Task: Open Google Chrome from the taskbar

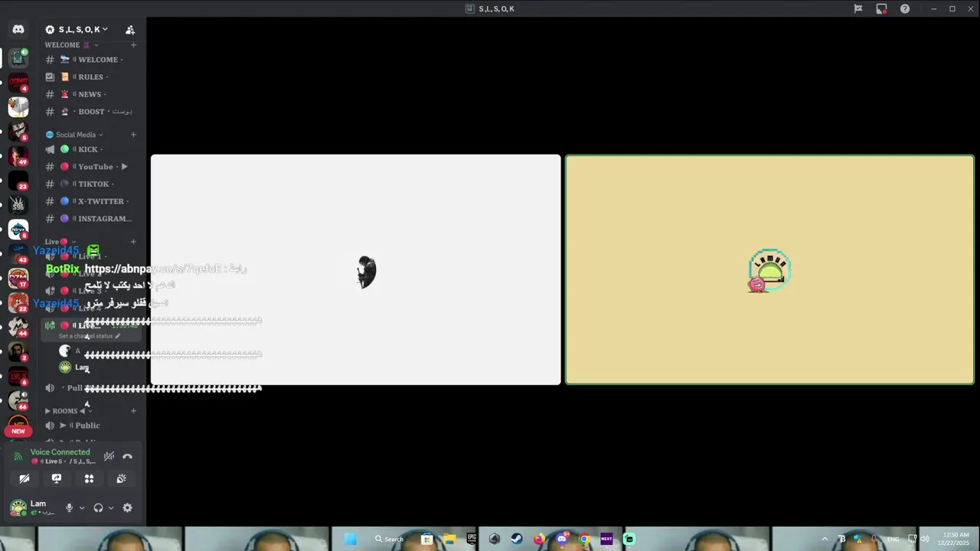Action: 584,539
